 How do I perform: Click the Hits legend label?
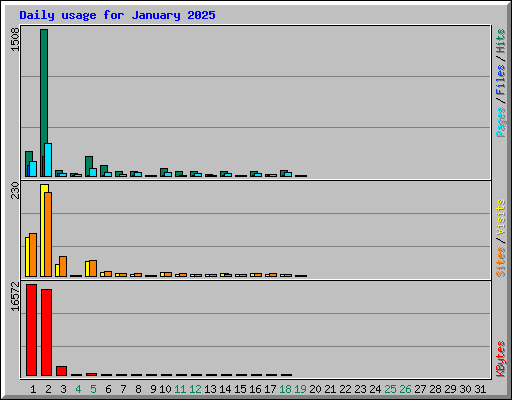click(x=500, y=41)
